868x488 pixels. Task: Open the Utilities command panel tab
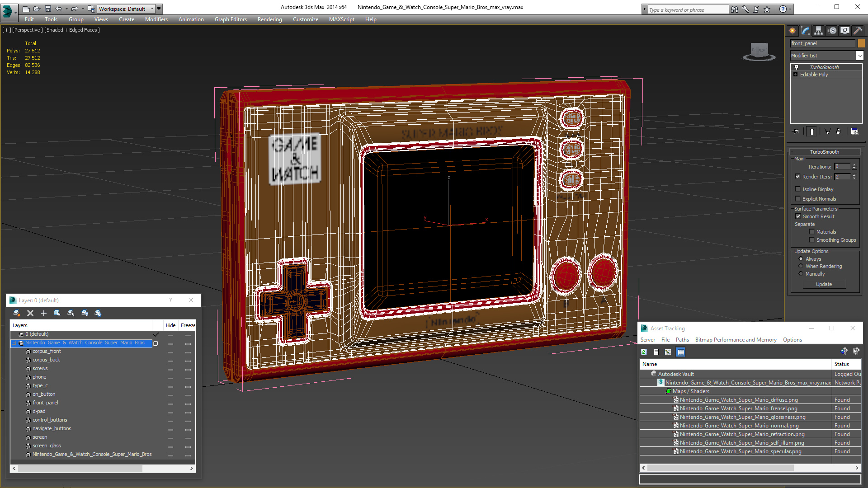[x=858, y=31]
